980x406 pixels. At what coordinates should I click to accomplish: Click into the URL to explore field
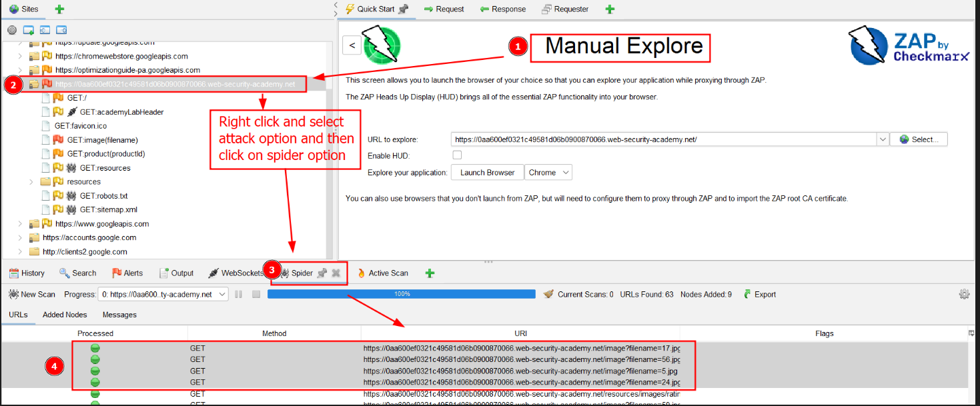click(x=664, y=139)
